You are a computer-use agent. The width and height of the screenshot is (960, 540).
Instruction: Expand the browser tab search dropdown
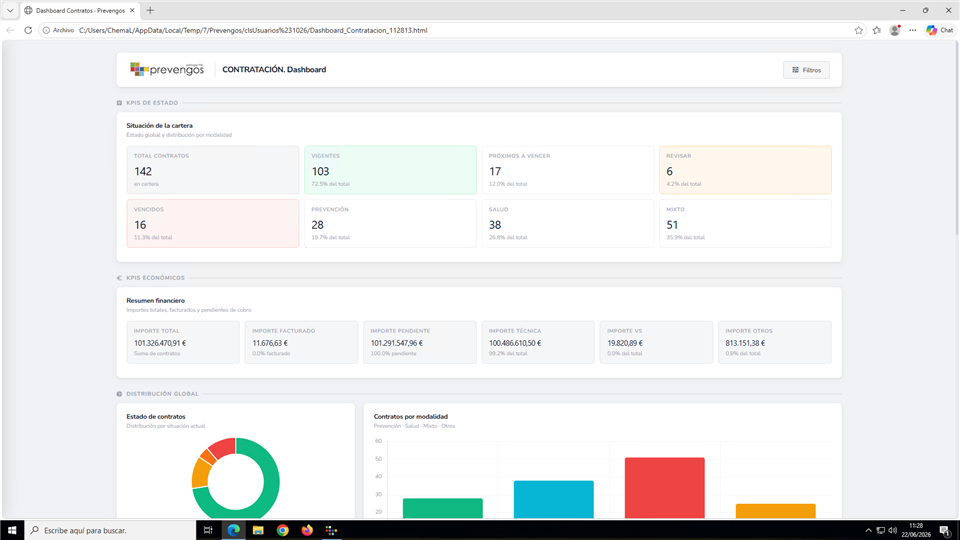(10, 10)
